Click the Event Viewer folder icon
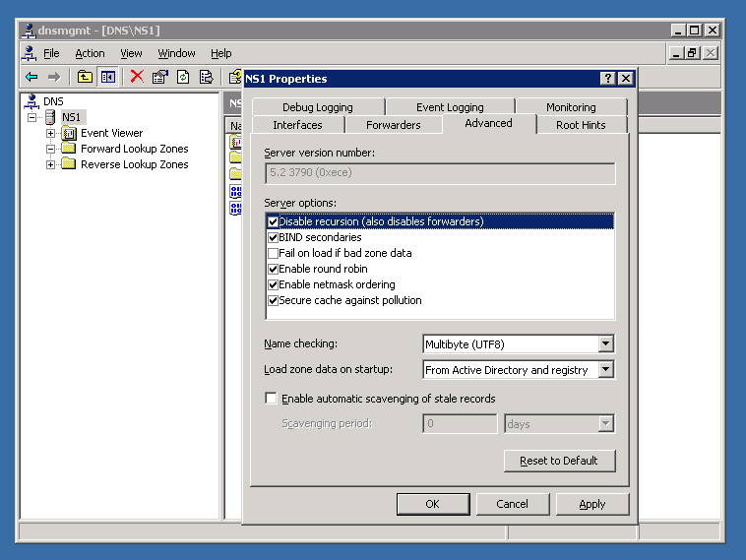This screenshot has width=746, height=560. (69, 133)
